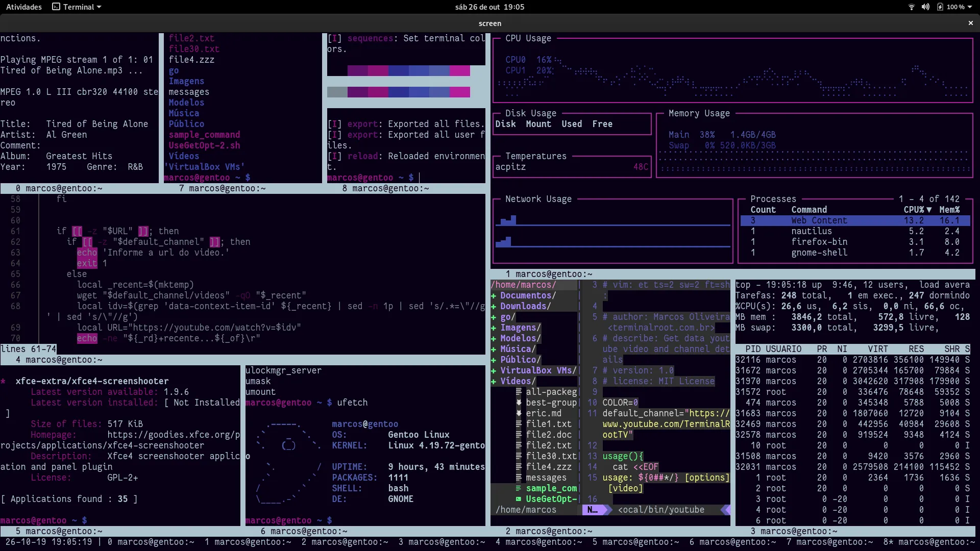Click the file icon beside file1.txt
Screen dimensions: 980x551
point(518,424)
